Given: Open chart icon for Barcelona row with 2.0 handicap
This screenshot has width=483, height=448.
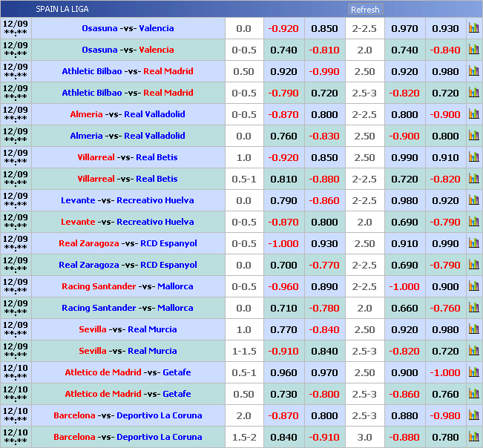Looking at the screenshot, I should [x=473, y=415].
